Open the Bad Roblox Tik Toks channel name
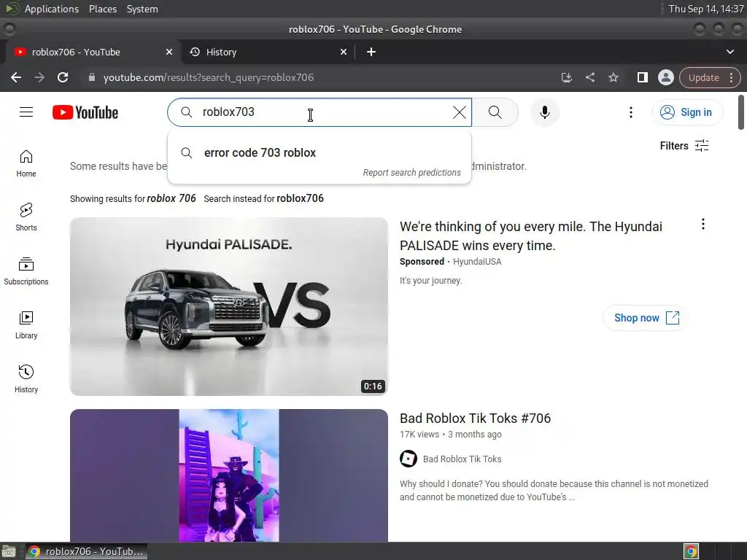The width and height of the screenshot is (747, 560). pos(462,459)
